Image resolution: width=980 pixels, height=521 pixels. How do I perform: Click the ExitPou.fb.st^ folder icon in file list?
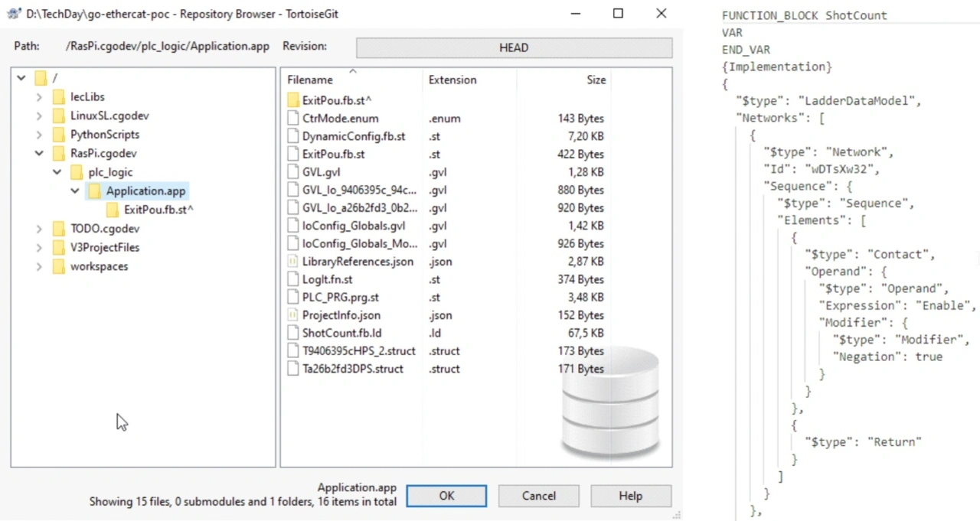pos(292,100)
